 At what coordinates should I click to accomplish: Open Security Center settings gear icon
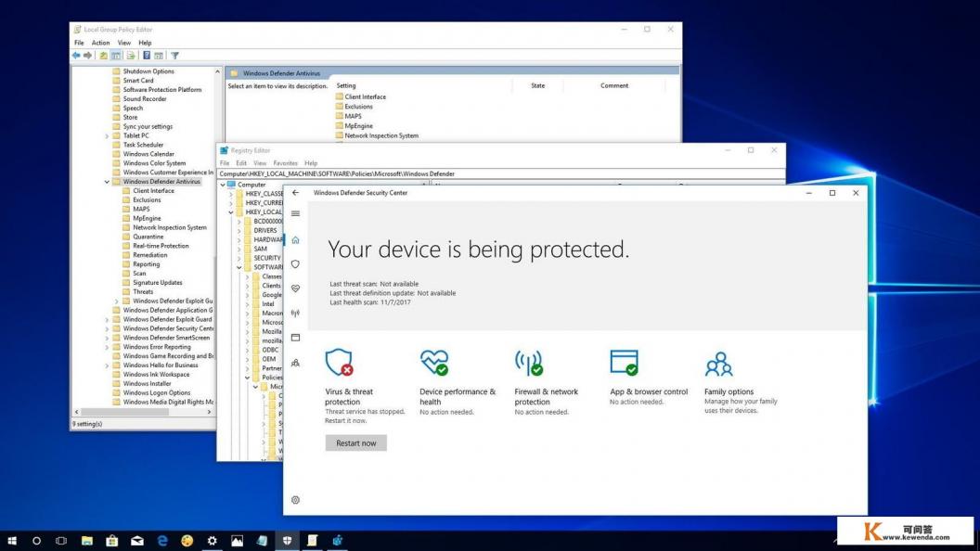[296, 500]
